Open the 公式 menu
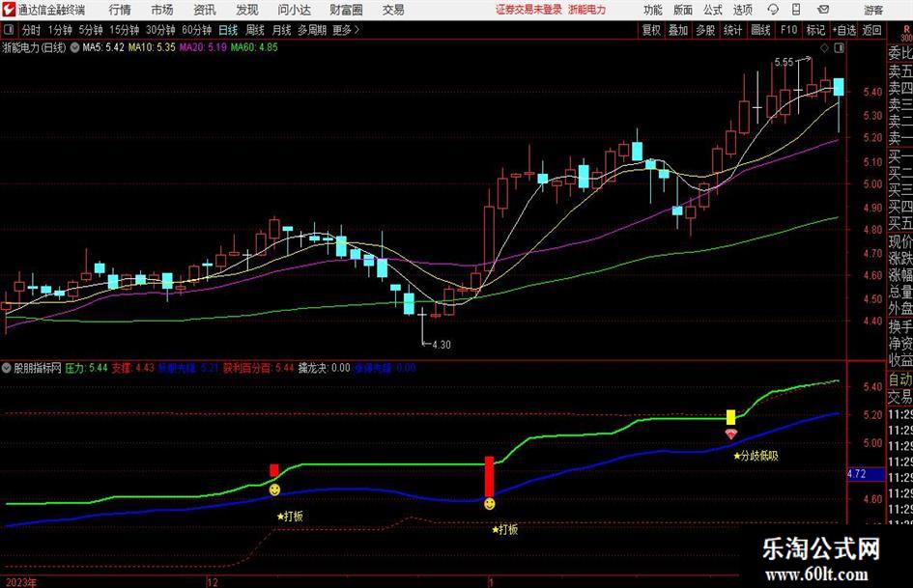This screenshot has width=913, height=588. pos(713,10)
